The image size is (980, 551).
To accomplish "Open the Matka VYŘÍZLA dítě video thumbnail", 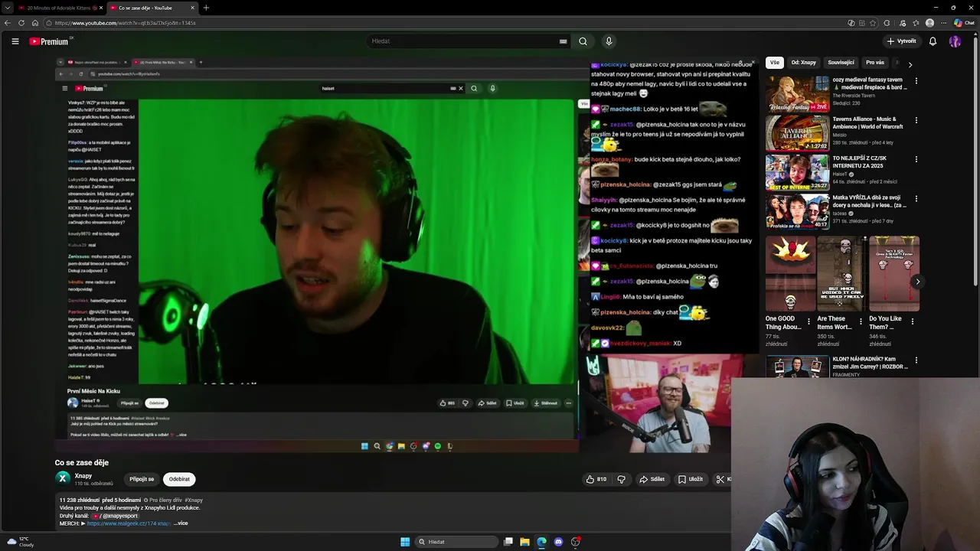I will coord(797,210).
